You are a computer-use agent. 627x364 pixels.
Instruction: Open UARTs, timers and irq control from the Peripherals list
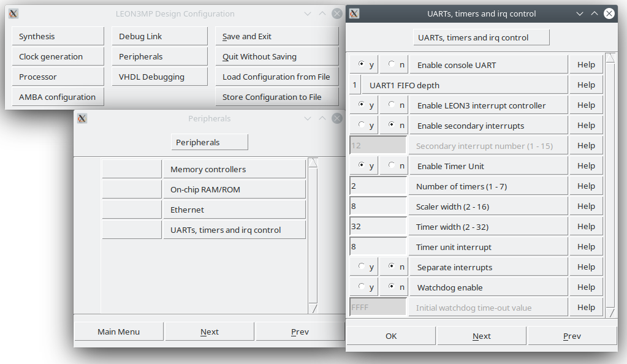coord(234,230)
